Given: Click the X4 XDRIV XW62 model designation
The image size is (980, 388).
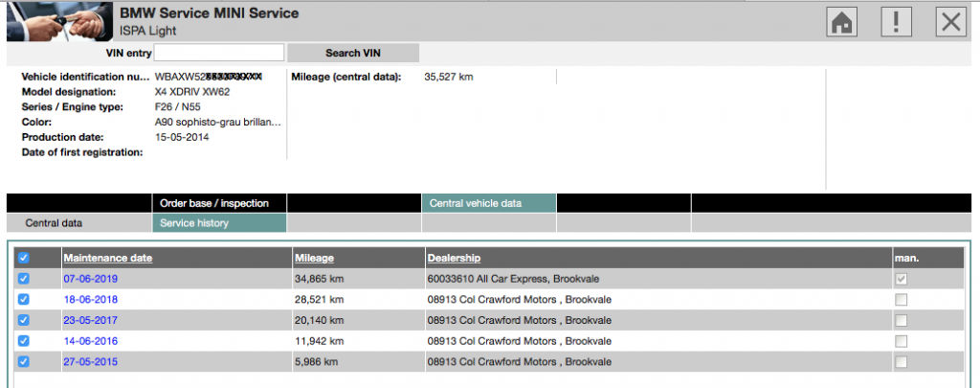Looking at the screenshot, I should [192, 92].
